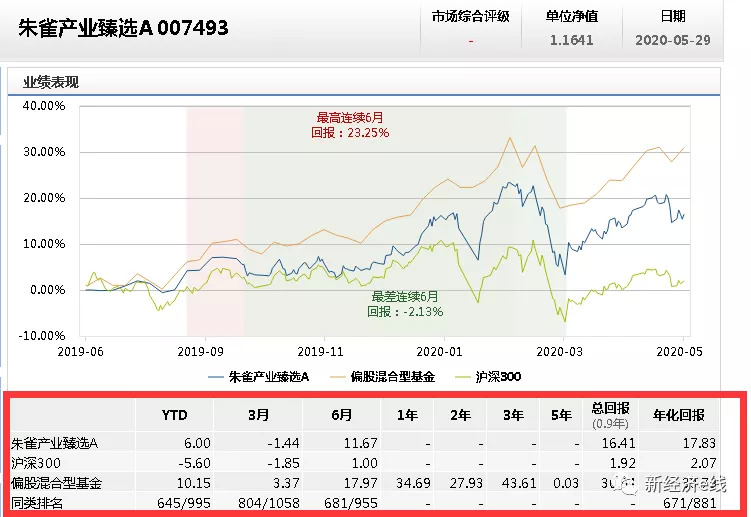
Task: Click the total return value 16.41
Action: pos(619,443)
